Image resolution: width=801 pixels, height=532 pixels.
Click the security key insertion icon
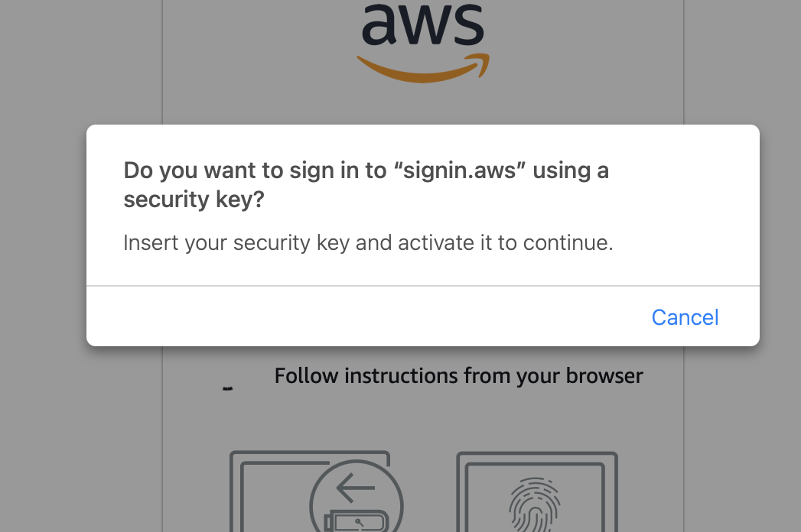356,497
